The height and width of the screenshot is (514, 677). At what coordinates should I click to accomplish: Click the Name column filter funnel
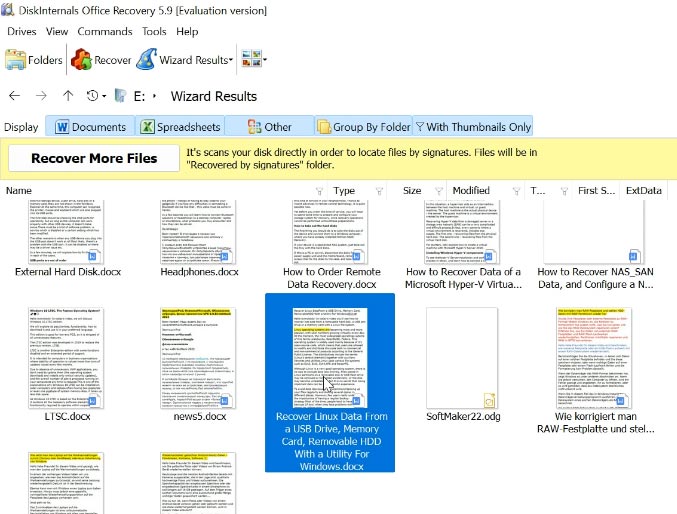[319, 191]
